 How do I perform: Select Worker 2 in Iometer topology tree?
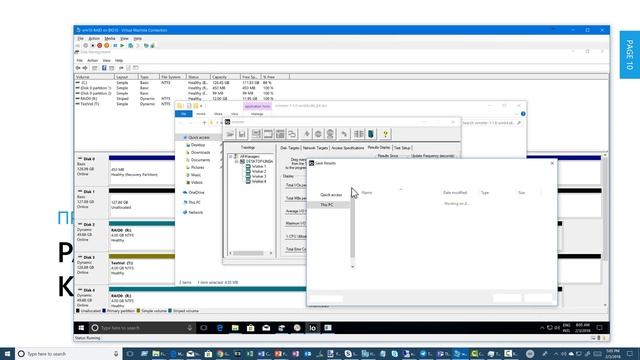259,171
